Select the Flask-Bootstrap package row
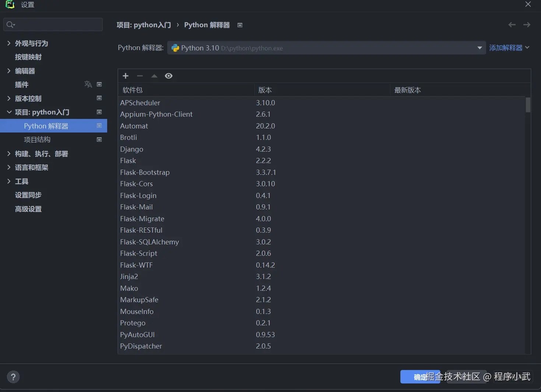 [322, 172]
